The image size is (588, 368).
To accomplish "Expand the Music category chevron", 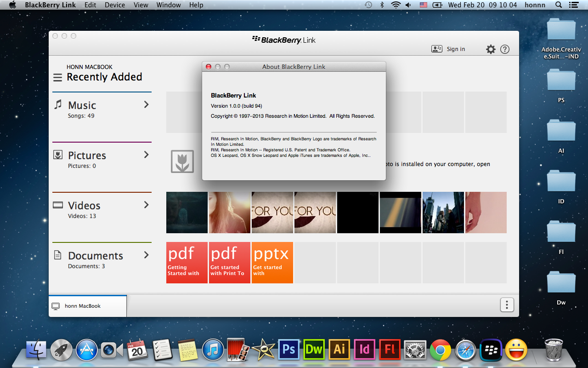I will click(147, 104).
